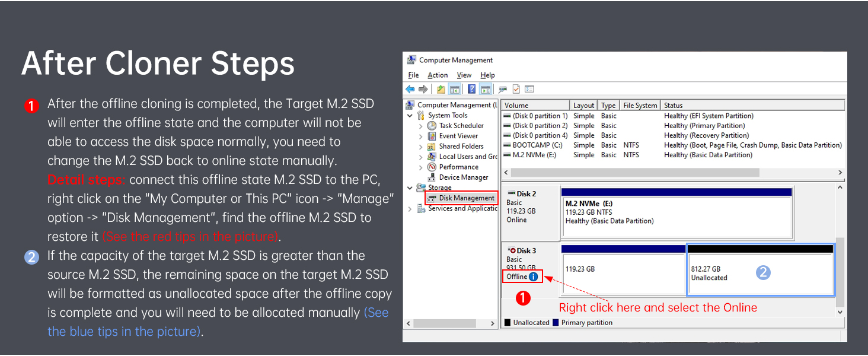Collapse the Storage tree node
Image resolution: width=868 pixels, height=356 pixels.
click(x=410, y=188)
